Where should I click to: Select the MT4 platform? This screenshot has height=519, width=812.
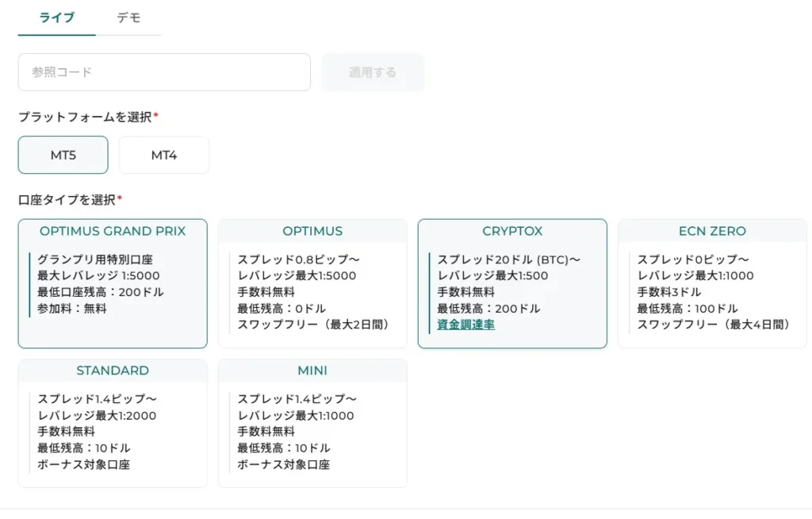(163, 155)
